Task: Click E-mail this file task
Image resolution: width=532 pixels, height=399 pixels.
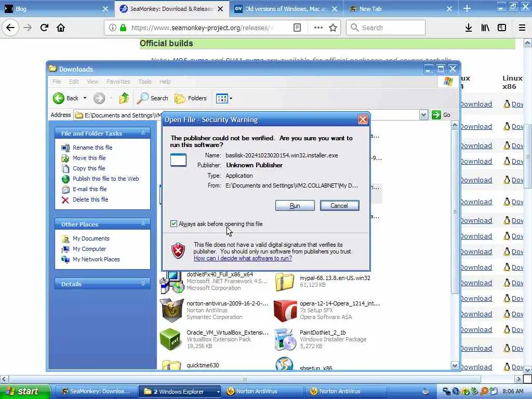Action: 89,189
